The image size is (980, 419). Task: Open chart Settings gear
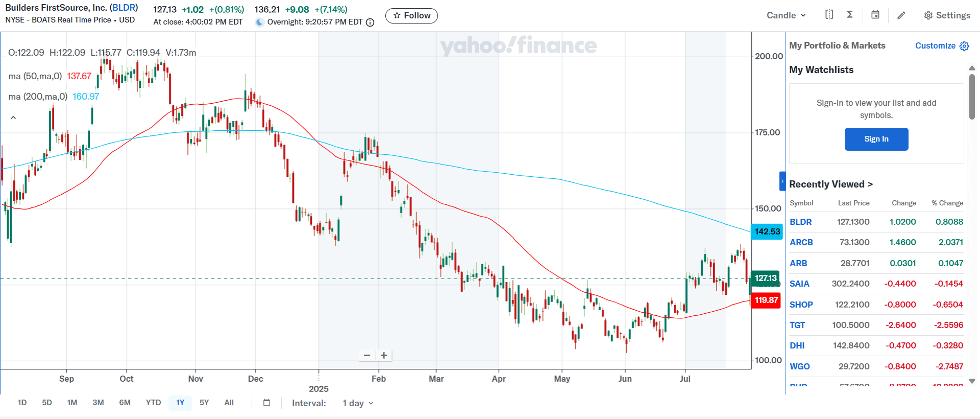tap(947, 15)
